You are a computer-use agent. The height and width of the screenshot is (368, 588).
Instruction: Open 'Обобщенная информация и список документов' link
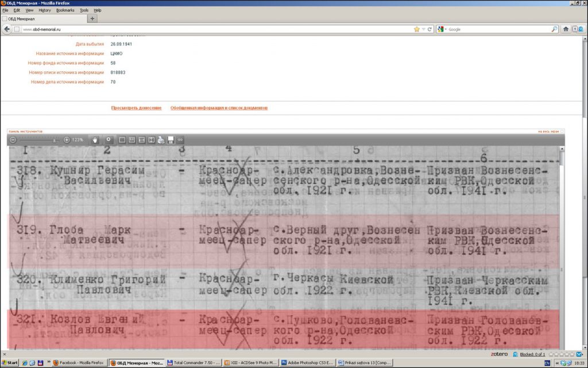point(219,108)
